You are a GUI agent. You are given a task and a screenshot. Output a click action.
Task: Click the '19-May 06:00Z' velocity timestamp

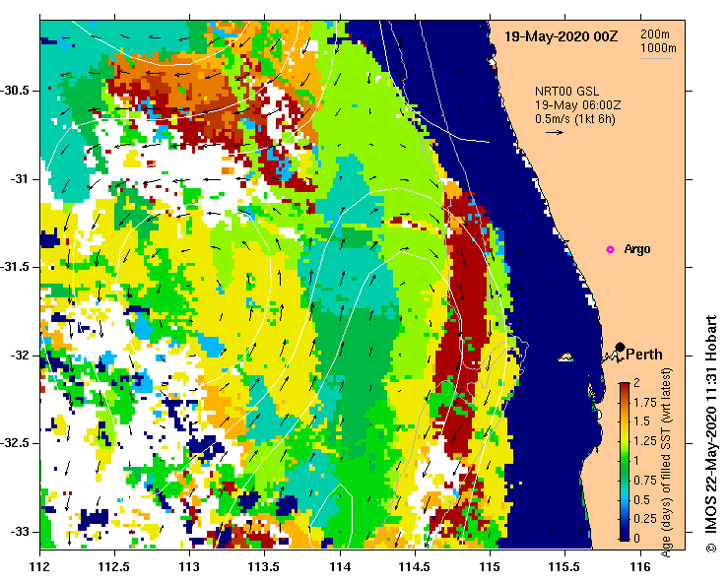coord(577,105)
